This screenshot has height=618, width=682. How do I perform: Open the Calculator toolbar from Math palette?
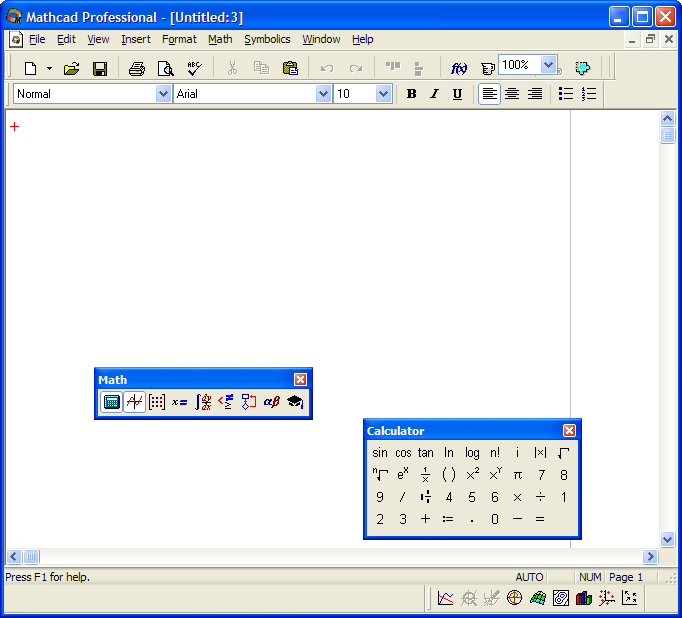click(111, 402)
